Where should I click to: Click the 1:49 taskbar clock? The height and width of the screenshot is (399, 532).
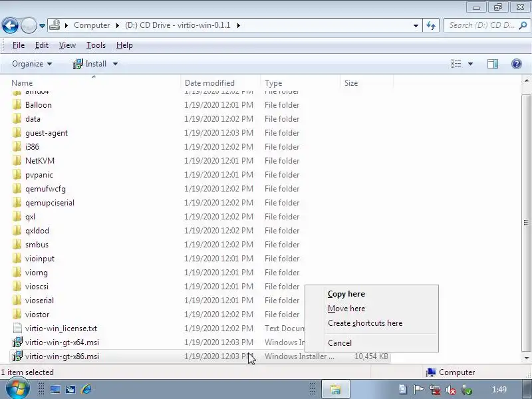point(499,389)
